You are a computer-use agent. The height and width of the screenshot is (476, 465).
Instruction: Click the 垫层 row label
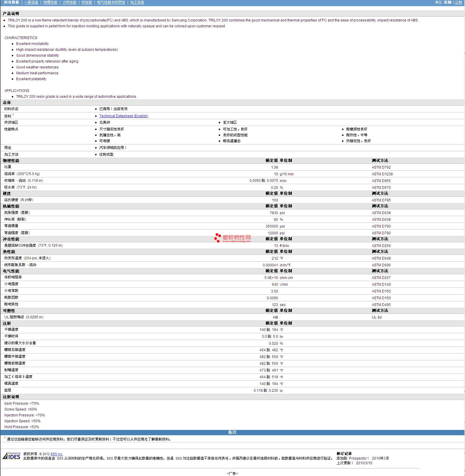8,390
